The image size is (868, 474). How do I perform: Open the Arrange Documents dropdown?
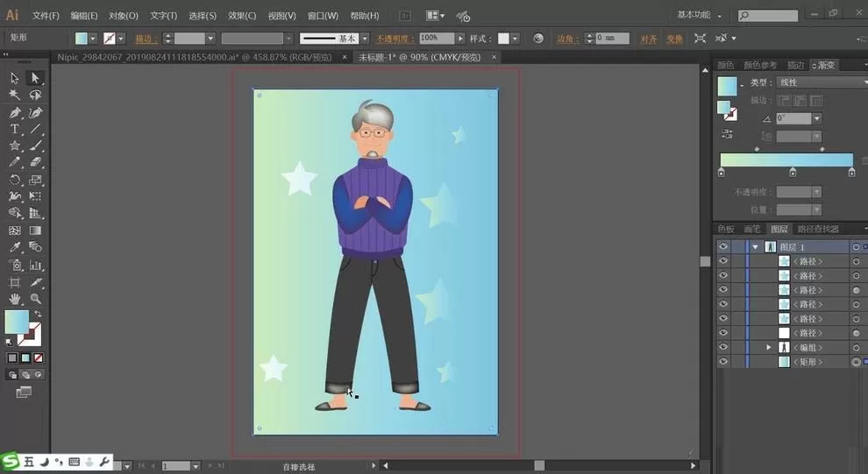tap(435, 16)
